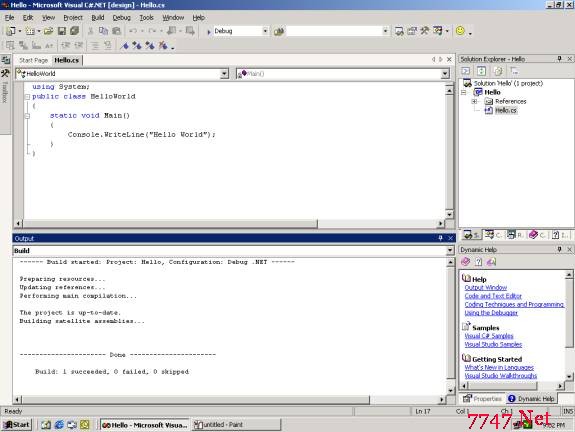
Task: Click the Start debugging play arrow
Action: [x=209, y=32]
